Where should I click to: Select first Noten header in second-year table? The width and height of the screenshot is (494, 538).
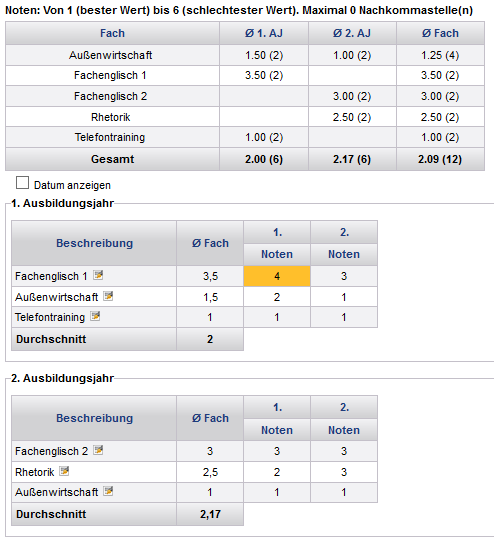coord(277,430)
